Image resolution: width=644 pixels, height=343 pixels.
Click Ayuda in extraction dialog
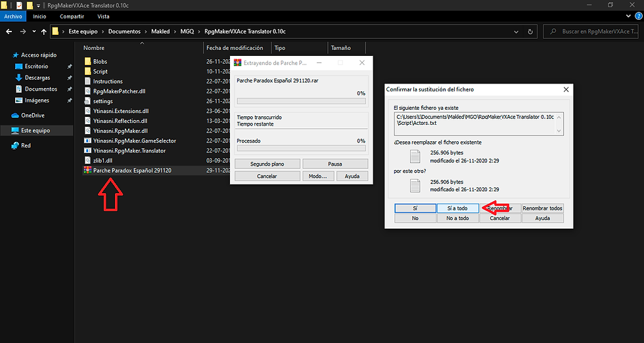352,176
